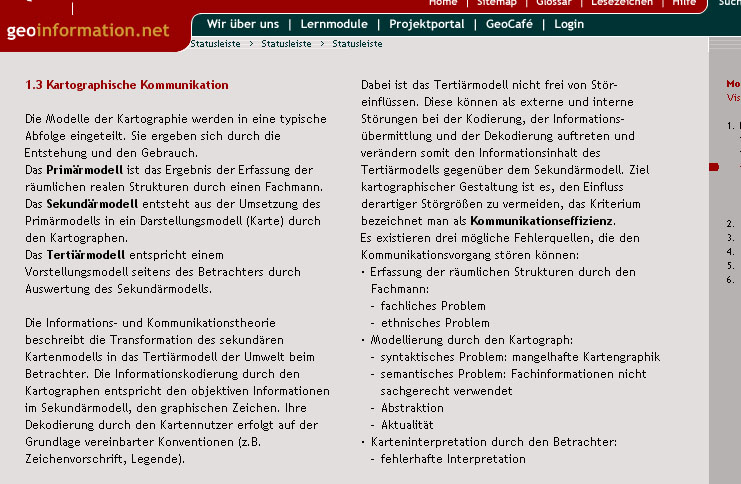Click the list item Abstraktion
Screen dimensions: 741x484
point(412,408)
